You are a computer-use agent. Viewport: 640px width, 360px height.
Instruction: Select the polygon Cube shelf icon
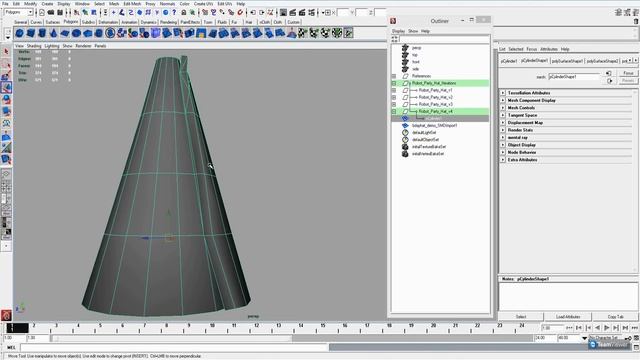coord(31,33)
